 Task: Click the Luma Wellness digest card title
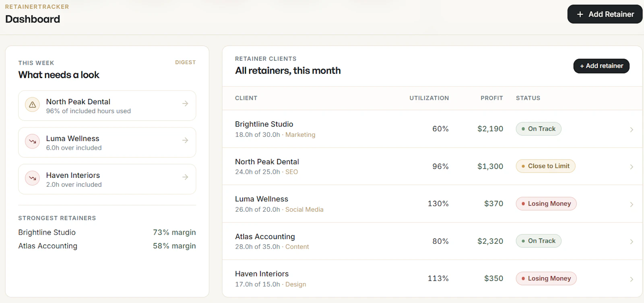click(72, 138)
